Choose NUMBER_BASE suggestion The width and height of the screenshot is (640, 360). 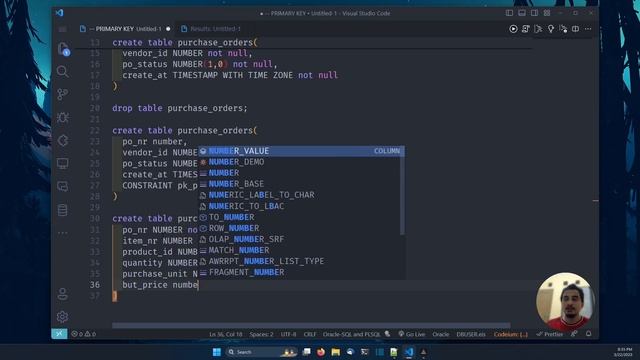coord(299,184)
